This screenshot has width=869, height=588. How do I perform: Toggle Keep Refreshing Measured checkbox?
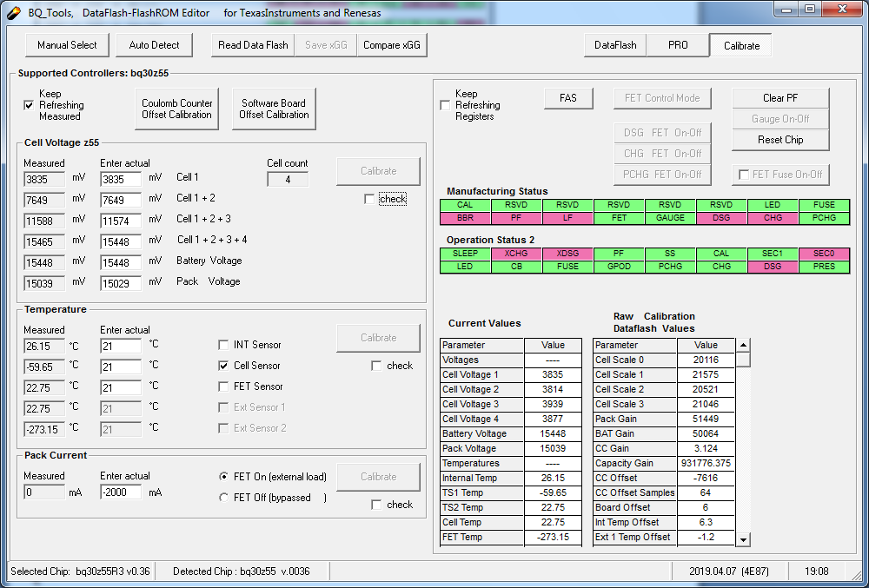(x=29, y=105)
